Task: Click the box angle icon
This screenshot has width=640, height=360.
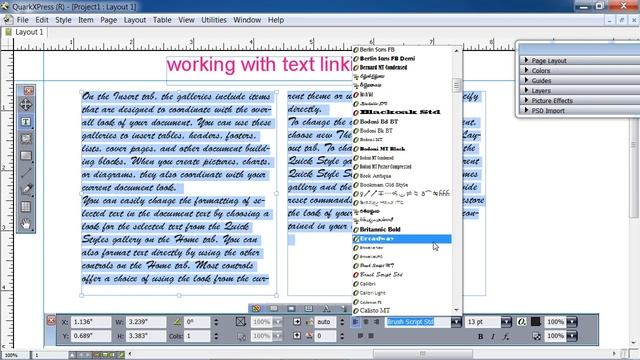Action: [x=177, y=322]
